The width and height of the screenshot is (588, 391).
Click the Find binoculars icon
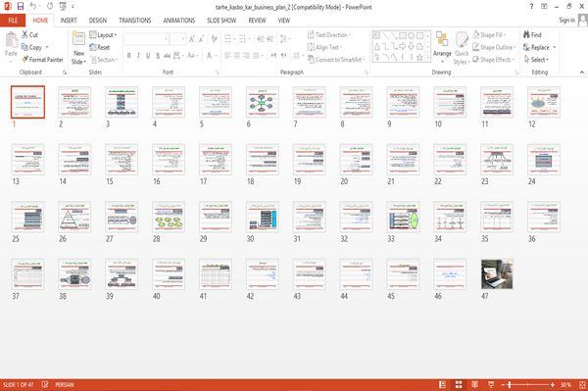[526, 34]
